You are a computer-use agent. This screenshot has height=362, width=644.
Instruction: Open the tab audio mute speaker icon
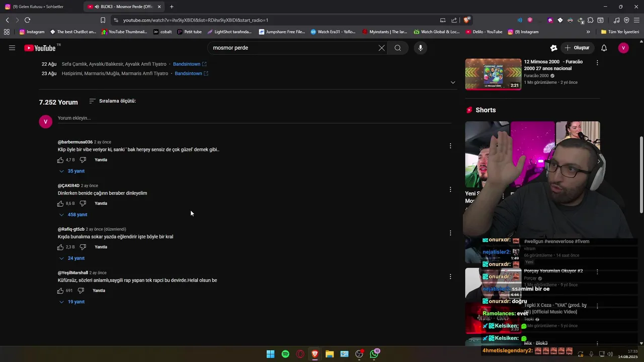click(97, 7)
